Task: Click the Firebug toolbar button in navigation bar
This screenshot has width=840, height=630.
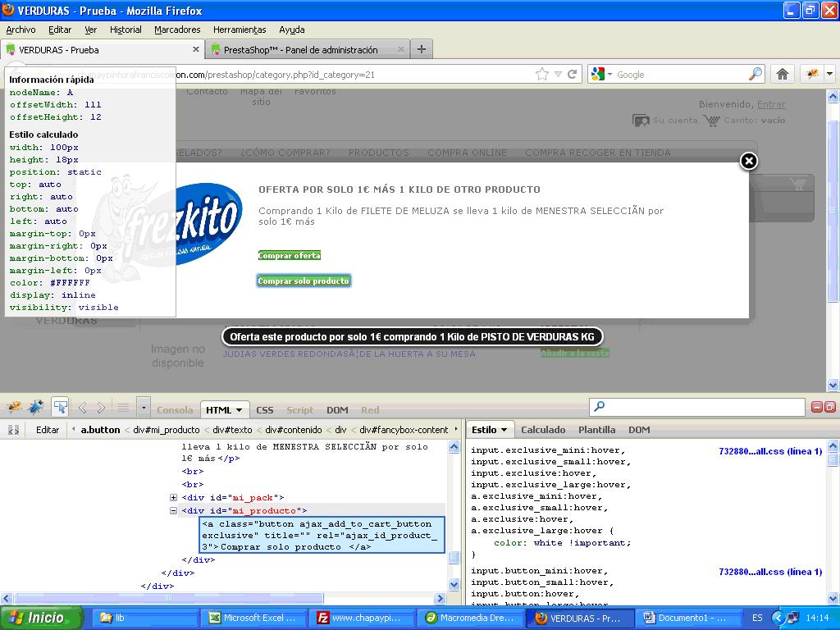Action: [x=812, y=75]
